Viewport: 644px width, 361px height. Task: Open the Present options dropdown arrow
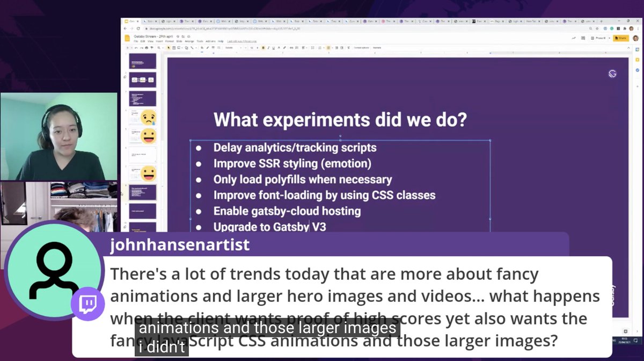click(609, 38)
